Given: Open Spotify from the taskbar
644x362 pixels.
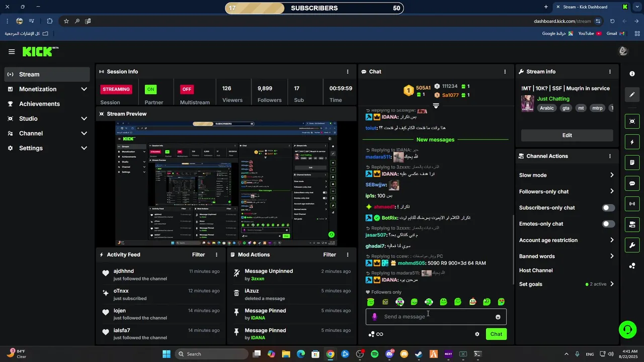Looking at the screenshot, I should [374, 354].
